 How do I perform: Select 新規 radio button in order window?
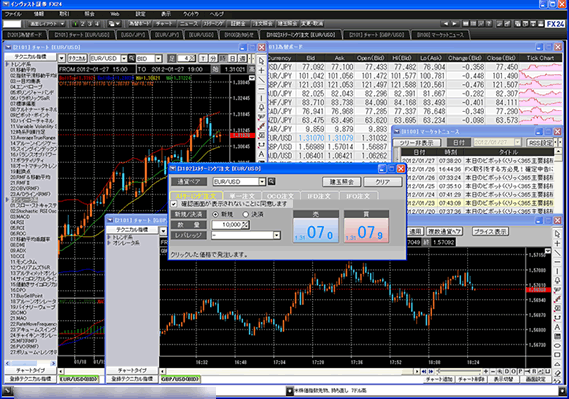[x=216, y=214]
